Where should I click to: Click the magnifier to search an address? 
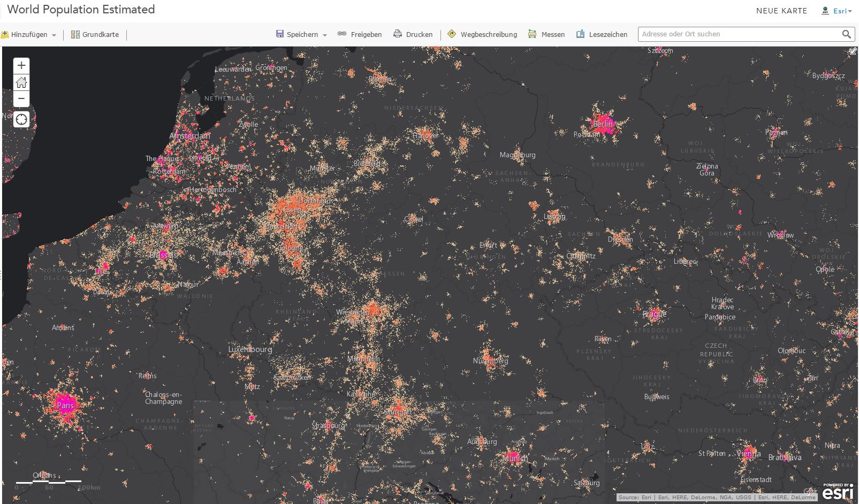(x=847, y=34)
